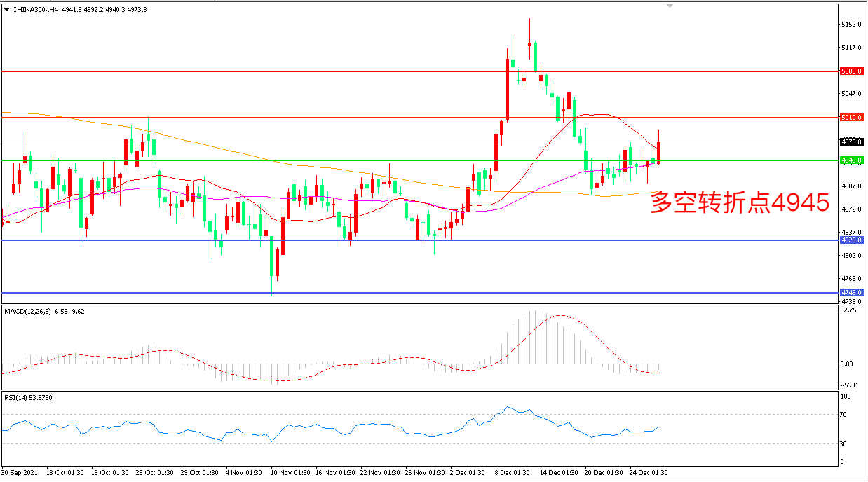Click the gray chart shift marker at top
Screen dimensions: 868x482
pyautogui.click(x=670, y=6)
